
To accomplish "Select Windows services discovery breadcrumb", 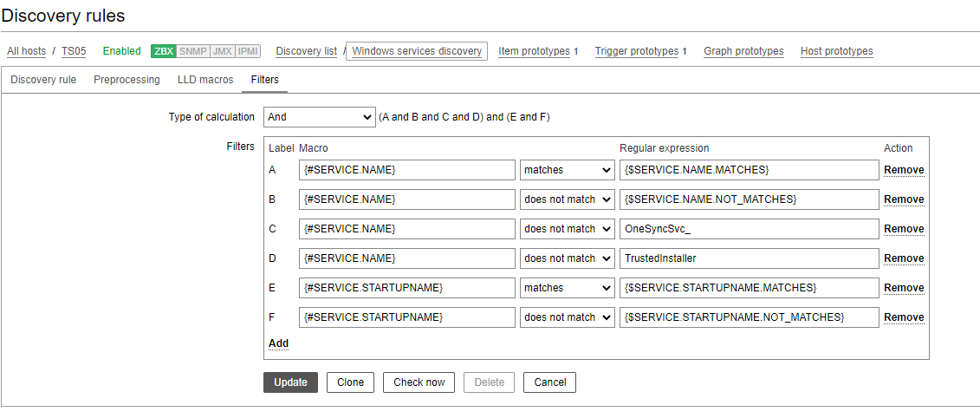I will (417, 51).
